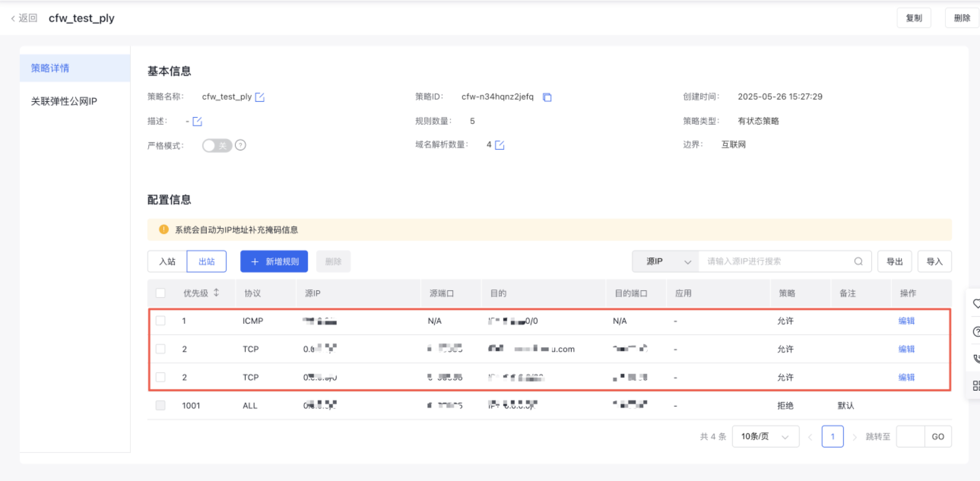Viewport: 980px width, 481px height.
Task: Toggle the strict mode switch
Action: 217,145
